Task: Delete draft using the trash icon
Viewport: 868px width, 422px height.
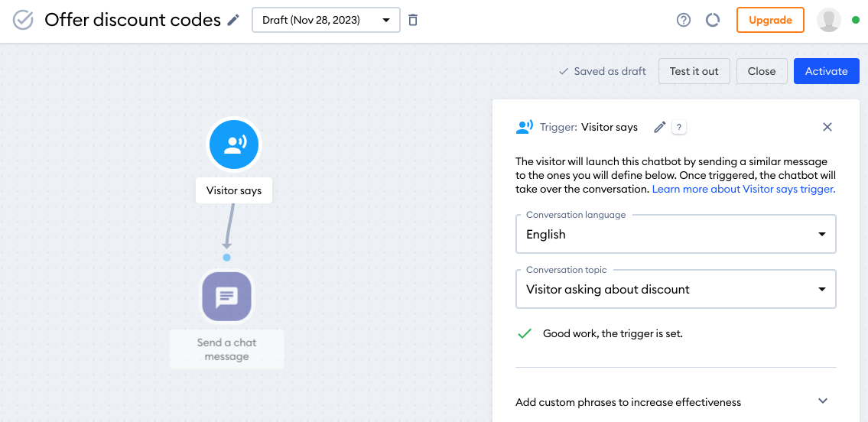Action: (x=413, y=20)
